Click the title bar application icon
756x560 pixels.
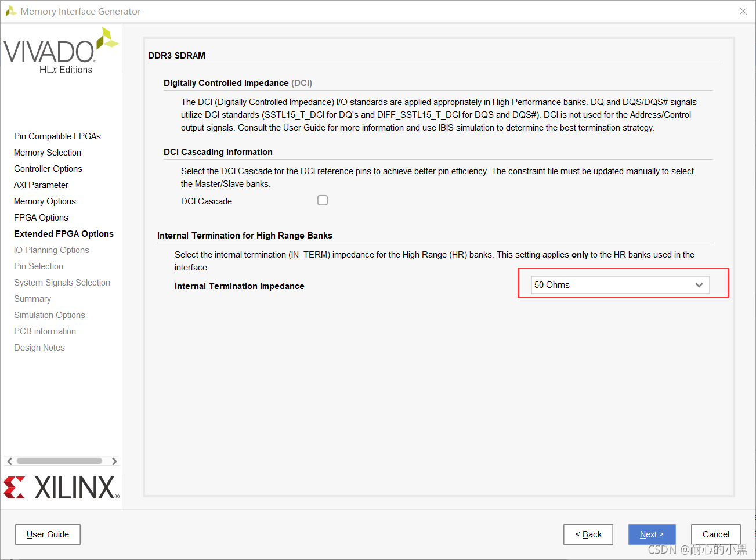(x=10, y=11)
